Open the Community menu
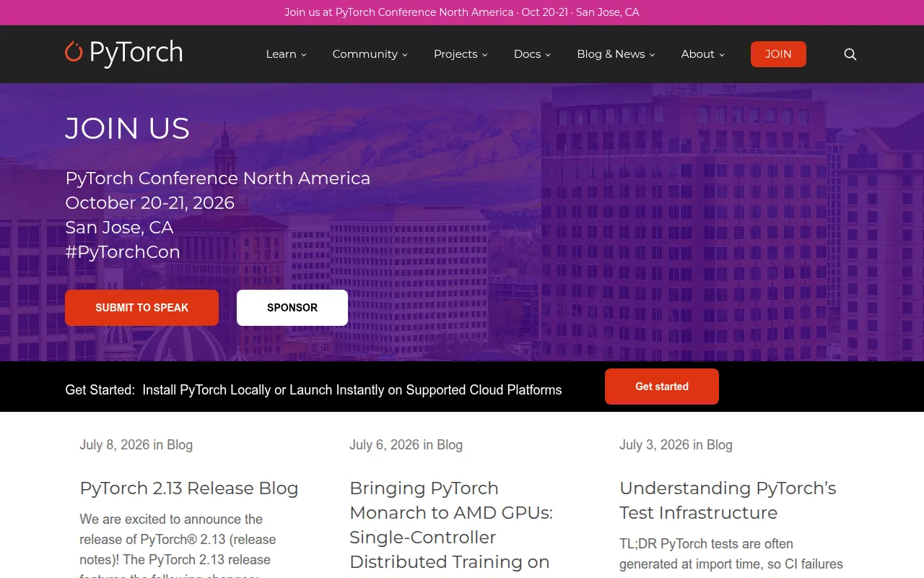Screen dimensions: 924x578 (365, 54)
